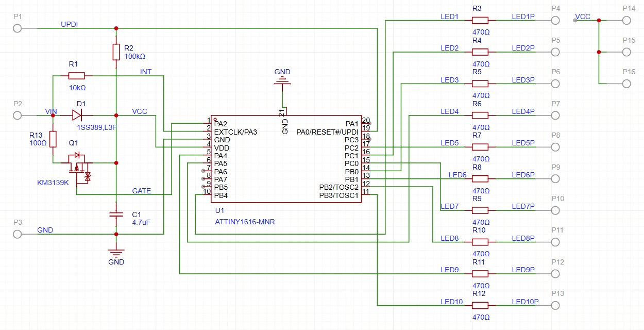Select the R1 resistor symbol
The width and height of the screenshot is (644, 330).
tap(76, 76)
